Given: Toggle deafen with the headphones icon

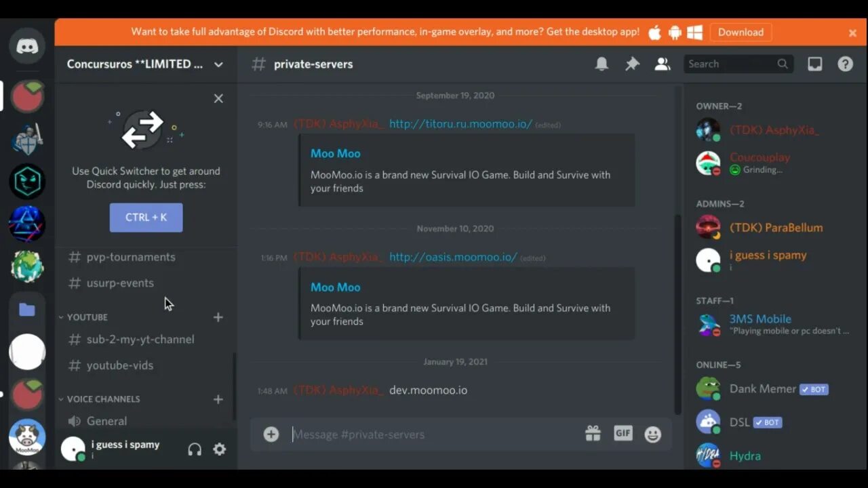Looking at the screenshot, I should [x=195, y=449].
